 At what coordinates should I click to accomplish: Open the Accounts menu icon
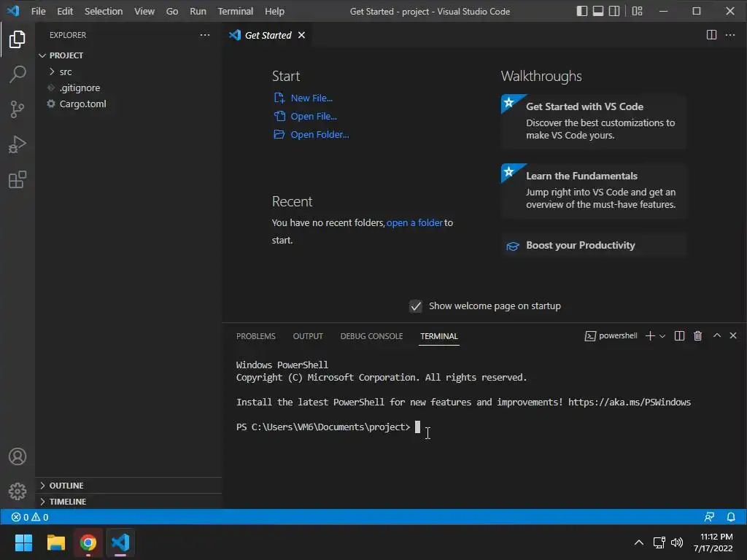pos(18,456)
